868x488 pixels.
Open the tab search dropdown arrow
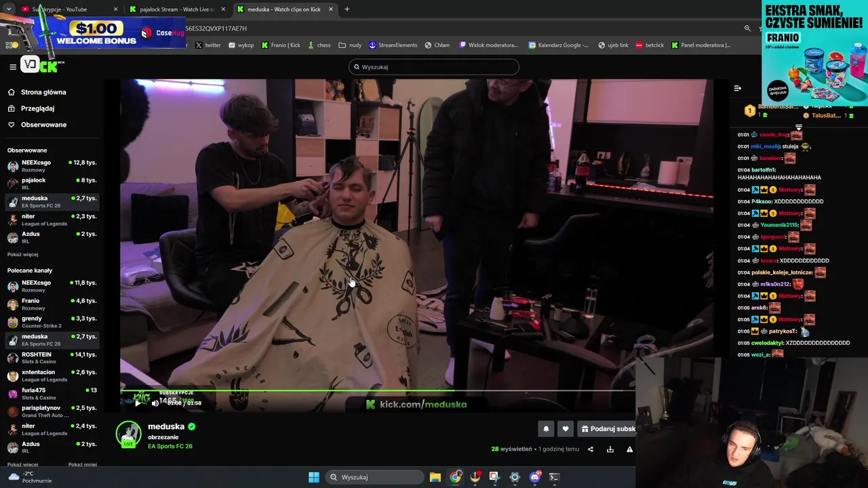tap(8, 9)
